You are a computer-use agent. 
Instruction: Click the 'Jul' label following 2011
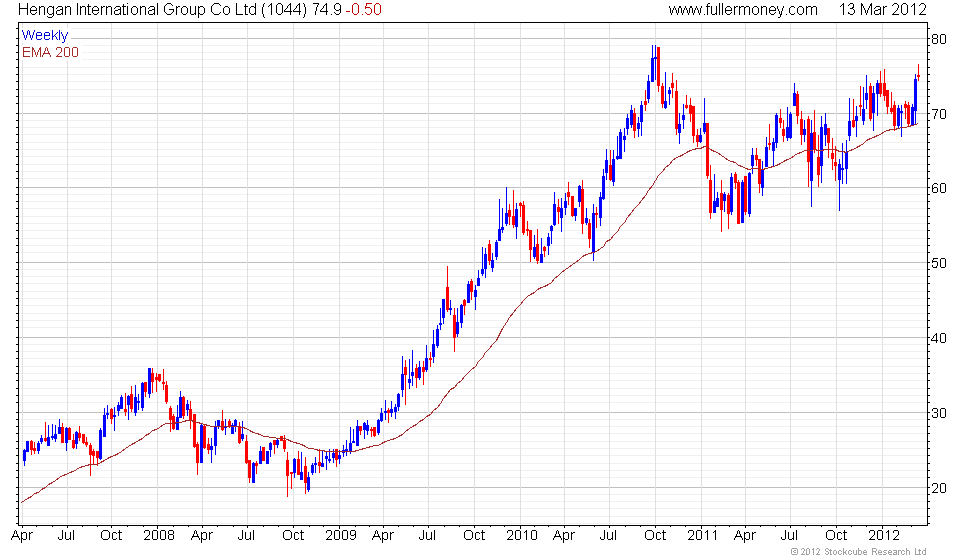pyautogui.click(x=789, y=535)
